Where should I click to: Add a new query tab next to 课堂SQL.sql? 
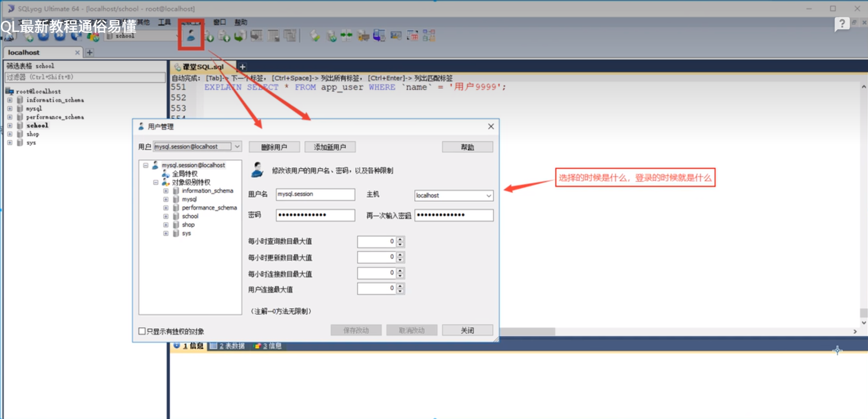pyautogui.click(x=242, y=66)
